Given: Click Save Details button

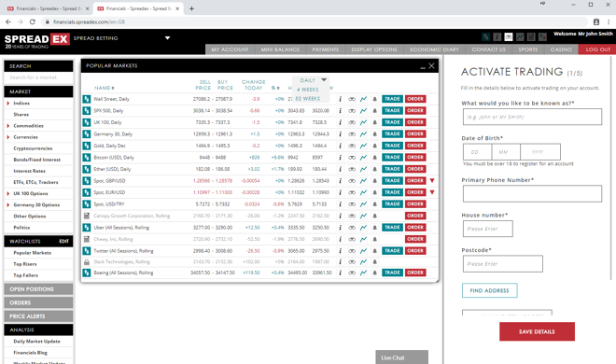Looking at the screenshot, I should coord(537,332).
